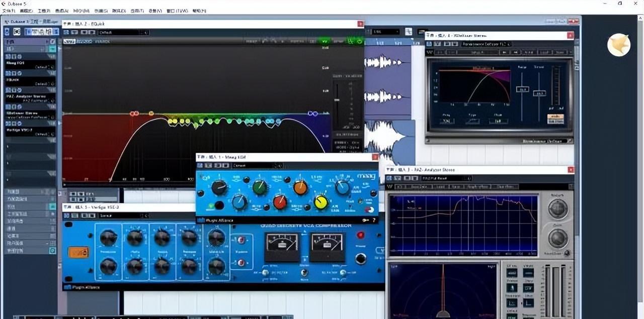Flip the toggle switch under the right Vertigo VU meter

click(343, 272)
